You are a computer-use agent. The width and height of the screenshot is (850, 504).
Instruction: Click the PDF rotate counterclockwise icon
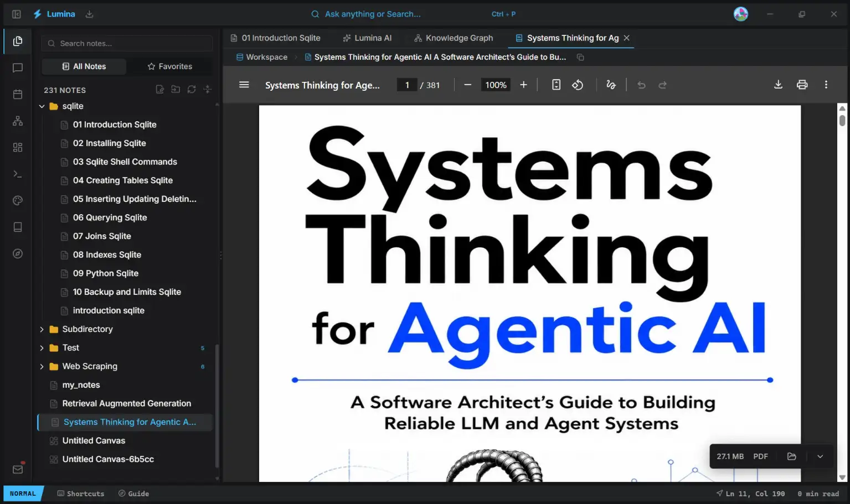(x=578, y=85)
